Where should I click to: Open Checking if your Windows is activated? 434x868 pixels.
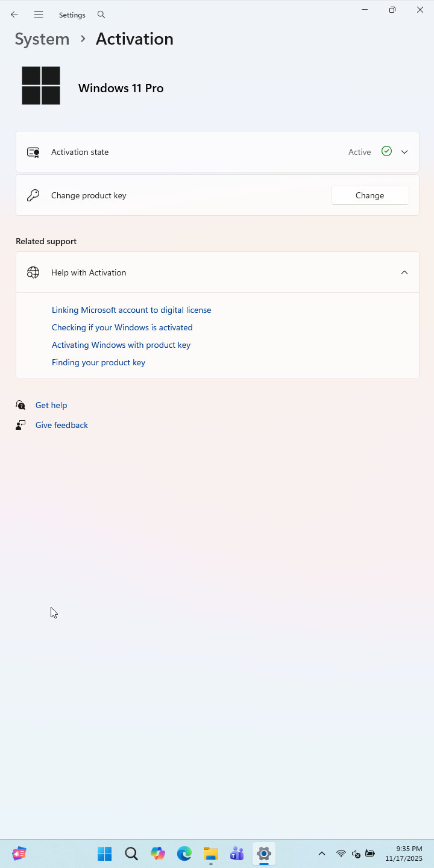click(x=122, y=327)
